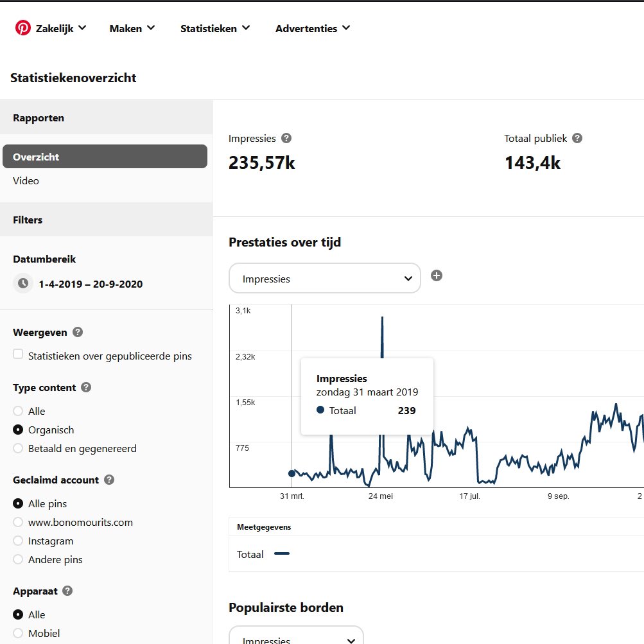644x644 pixels.
Task: Open the Totaal publiek help icon
Action: click(577, 139)
